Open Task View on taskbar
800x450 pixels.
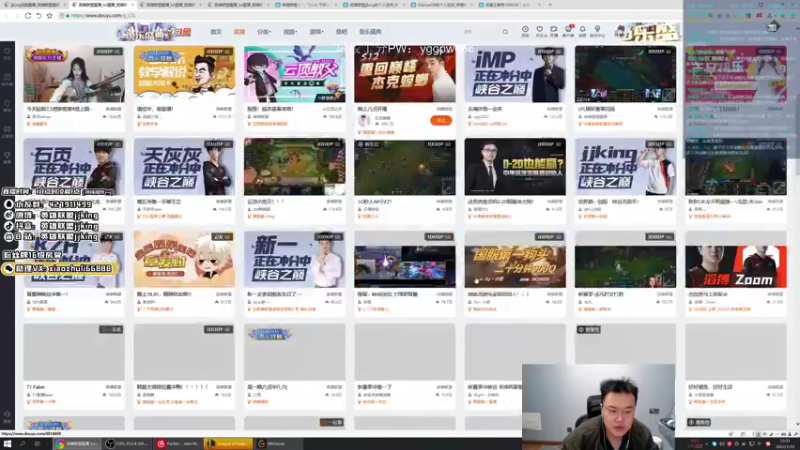click(37, 444)
